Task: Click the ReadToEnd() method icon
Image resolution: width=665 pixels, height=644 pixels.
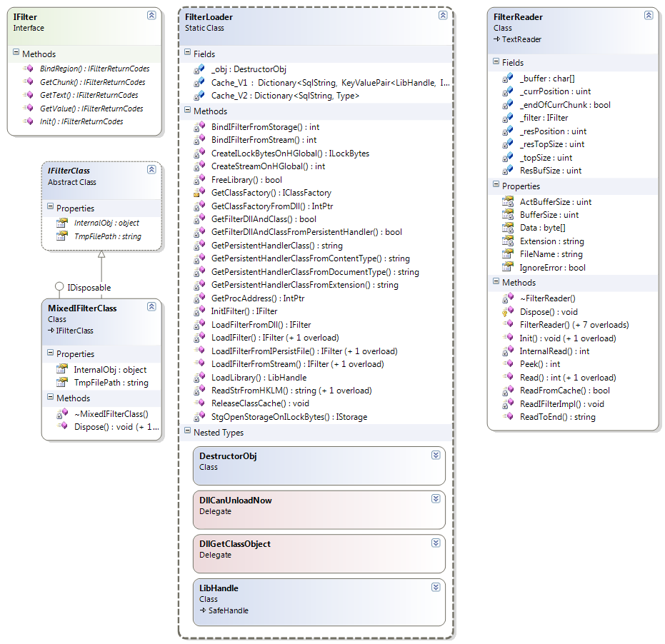Action: pyautogui.click(x=508, y=417)
